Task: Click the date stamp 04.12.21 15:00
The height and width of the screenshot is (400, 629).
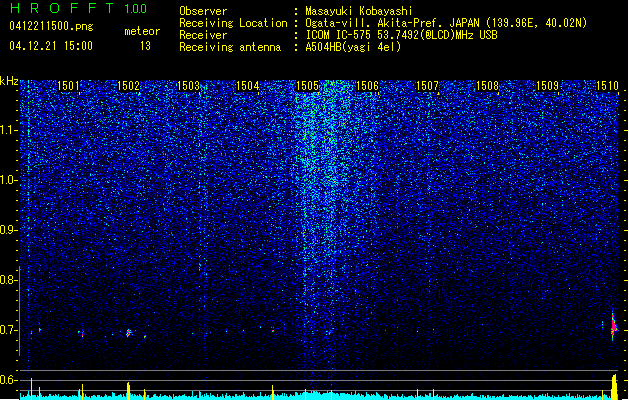Action: click(x=51, y=46)
